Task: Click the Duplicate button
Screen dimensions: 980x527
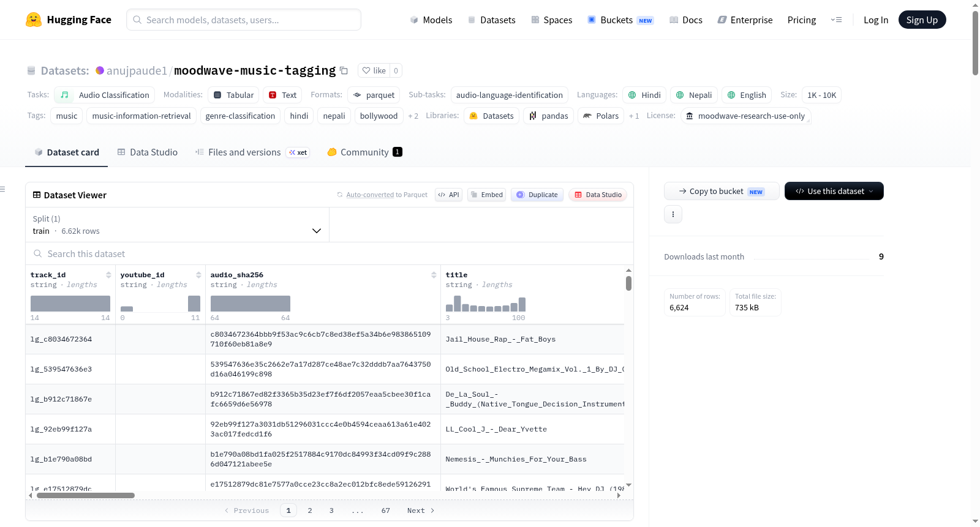Action: (537, 195)
